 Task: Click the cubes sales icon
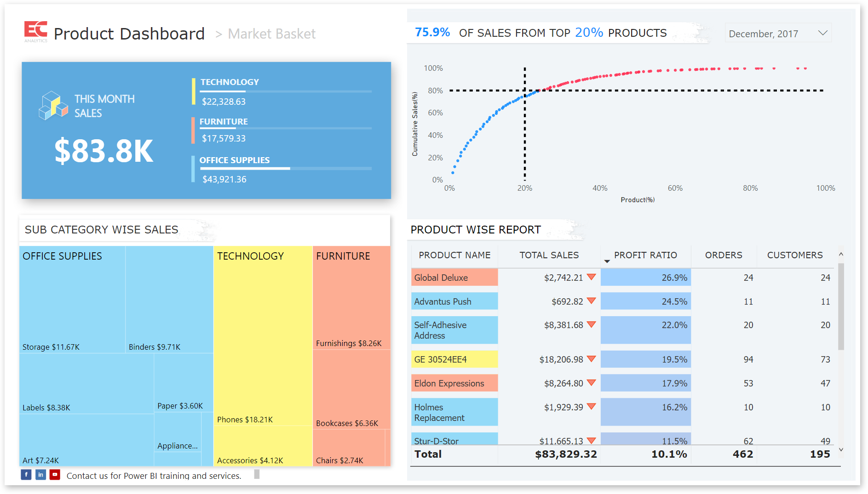pos(53,105)
